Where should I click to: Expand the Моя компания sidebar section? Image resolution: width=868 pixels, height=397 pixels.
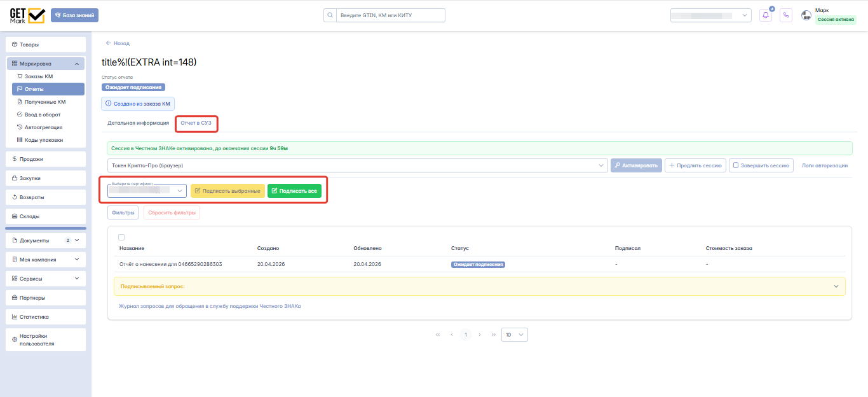(46, 260)
